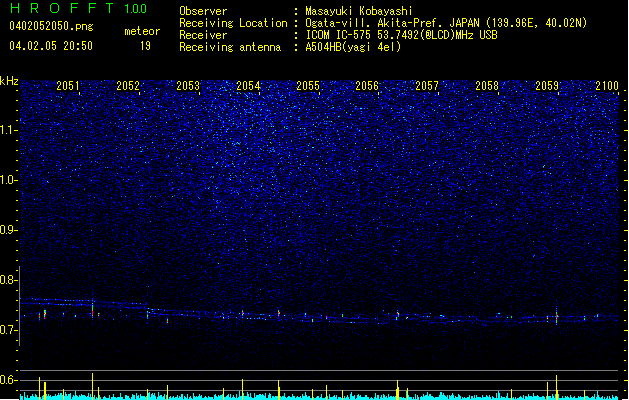The image size is (629, 400).
Task: Click the 0.7 kHz axis label
Action: point(8,330)
